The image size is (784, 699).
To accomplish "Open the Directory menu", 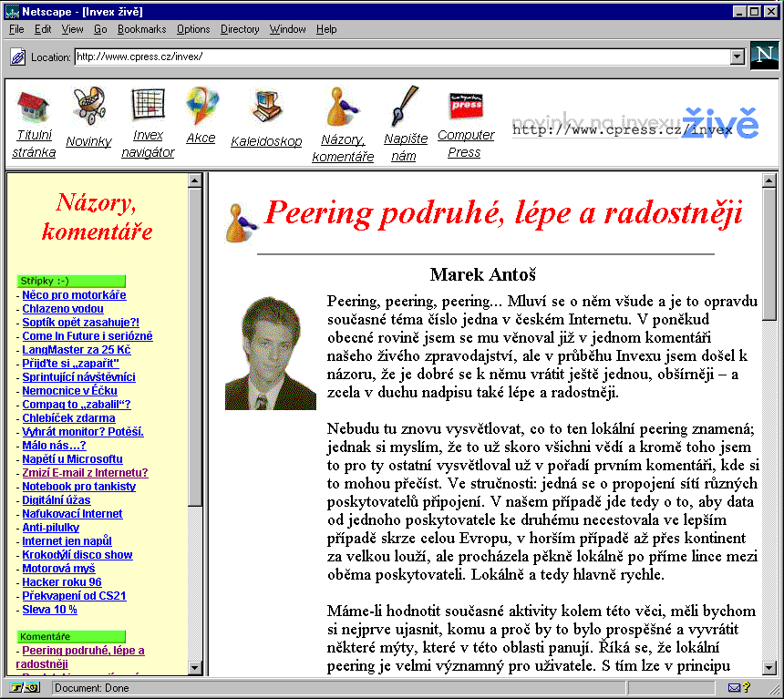I will coord(240,29).
